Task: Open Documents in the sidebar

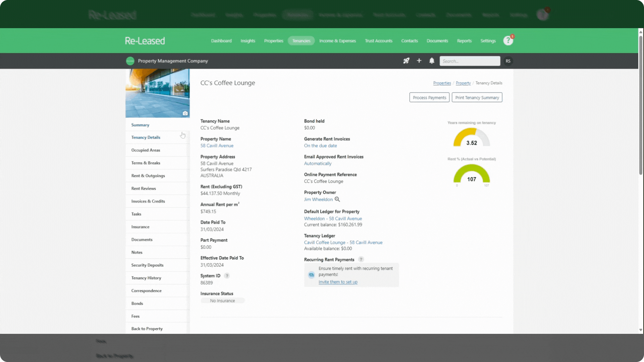Action: pos(157,240)
